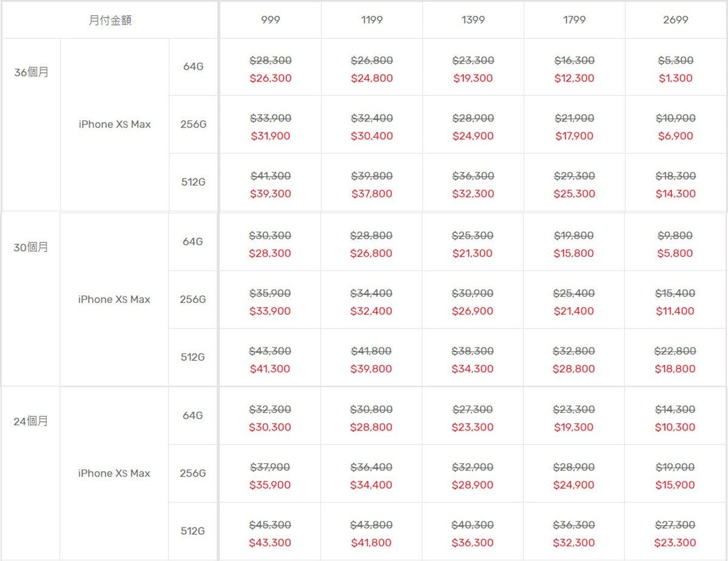Click 512G storage in the 30個月 section
Viewport: 728px width, 561px height.
pos(193,357)
